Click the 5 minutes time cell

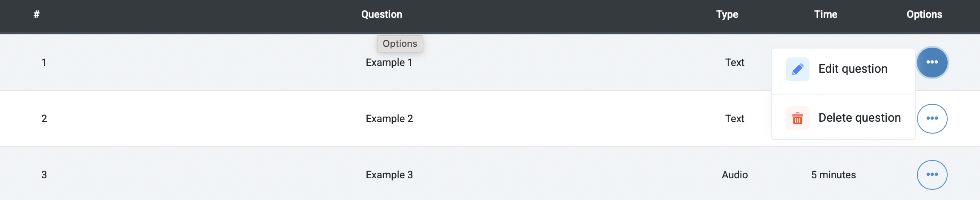coord(833,175)
